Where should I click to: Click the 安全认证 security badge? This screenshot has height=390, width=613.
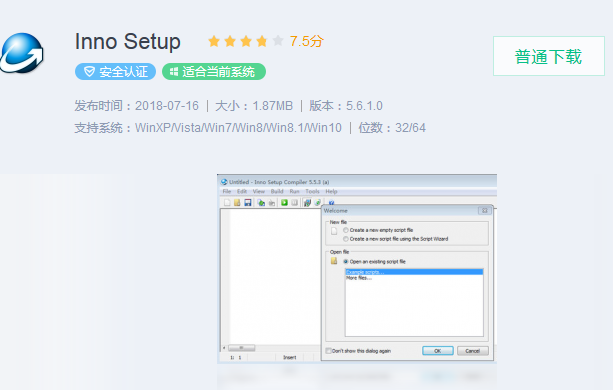pyautogui.click(x=115, y=72)
